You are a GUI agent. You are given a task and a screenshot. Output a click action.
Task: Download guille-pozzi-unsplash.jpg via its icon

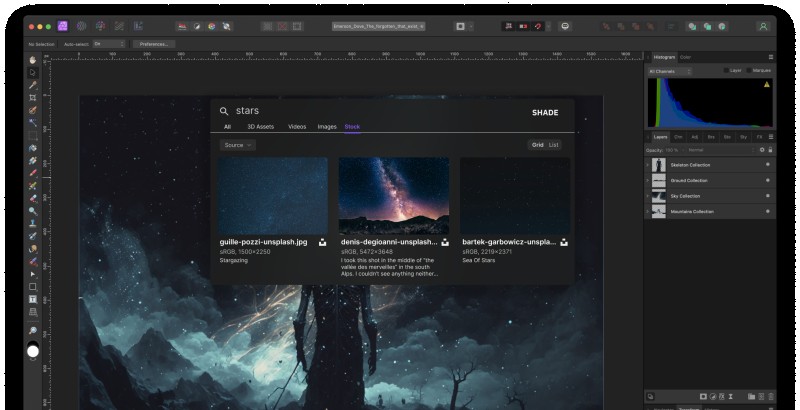tap(322, 242)
